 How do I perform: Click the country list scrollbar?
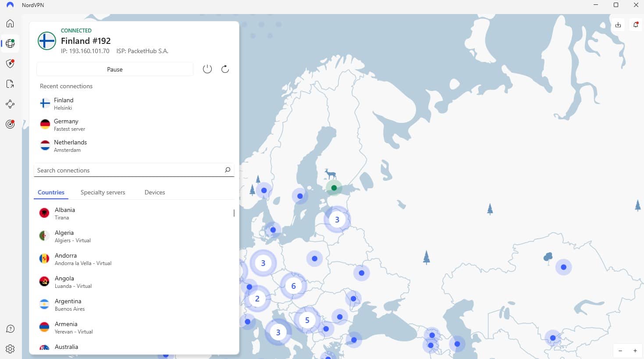[x=234, y=213]
